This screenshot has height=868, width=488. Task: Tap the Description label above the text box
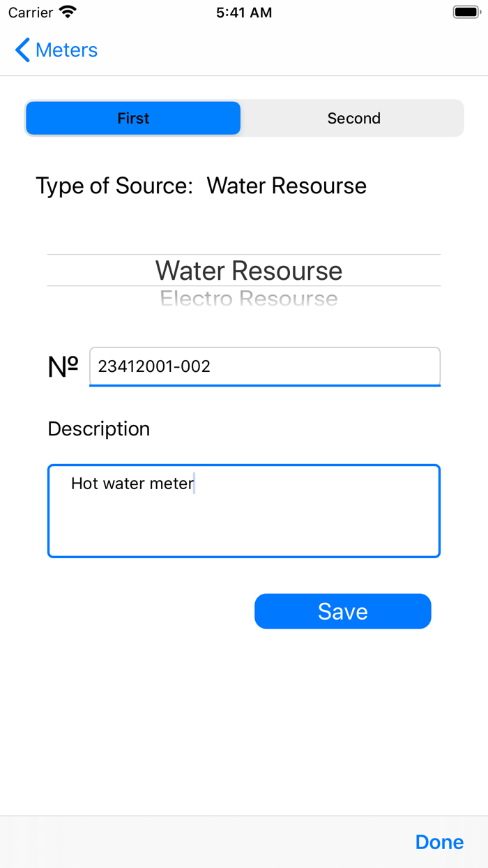click(x=98, y=428)
